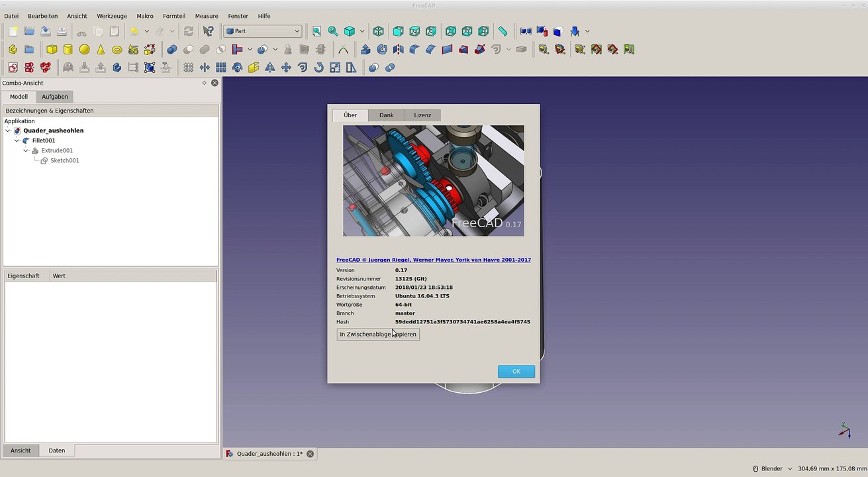Click the measure distance ruler icon
Viewport: 868px width, 477px height.
(503, 31)
